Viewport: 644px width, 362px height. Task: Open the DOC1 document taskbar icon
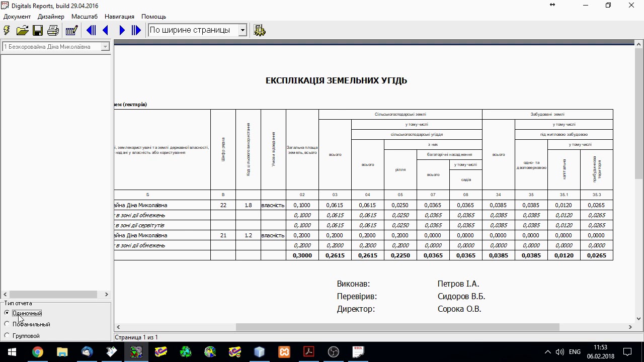tap(358, 352)
